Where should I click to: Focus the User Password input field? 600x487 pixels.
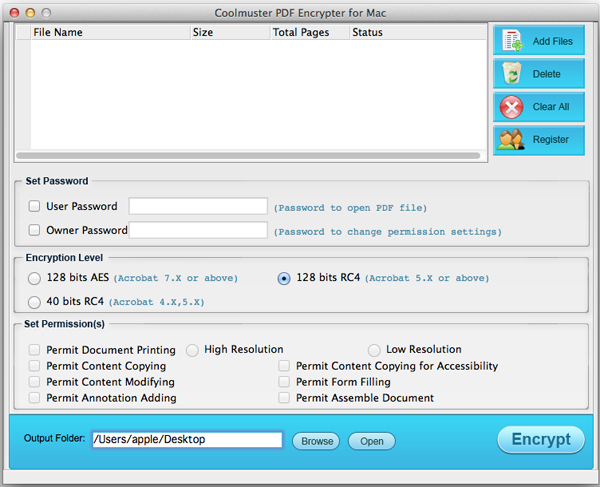tap(198, 206)
